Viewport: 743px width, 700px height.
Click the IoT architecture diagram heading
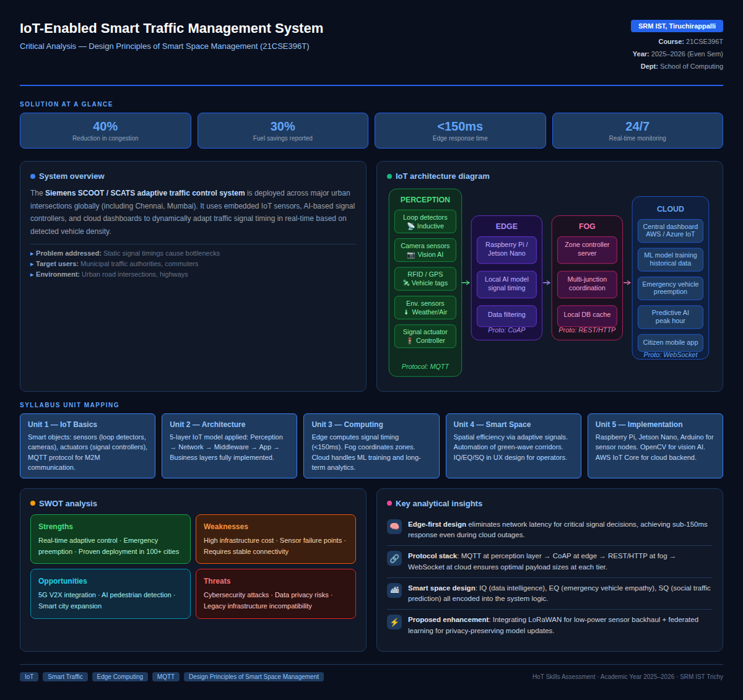pyautogui.click(x=443, y=176)
